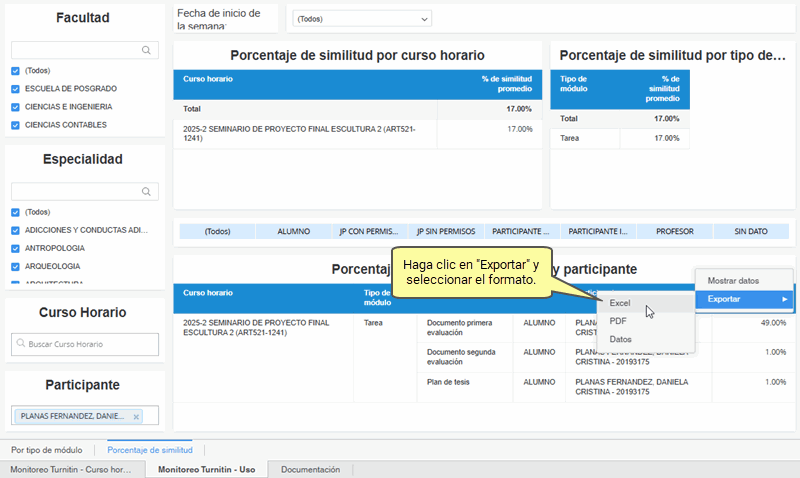Toggle CIENCIAS E INGENIERIA checkbox
The width and height of the screenshot is (800, 478).
click(x=15, y=107)
